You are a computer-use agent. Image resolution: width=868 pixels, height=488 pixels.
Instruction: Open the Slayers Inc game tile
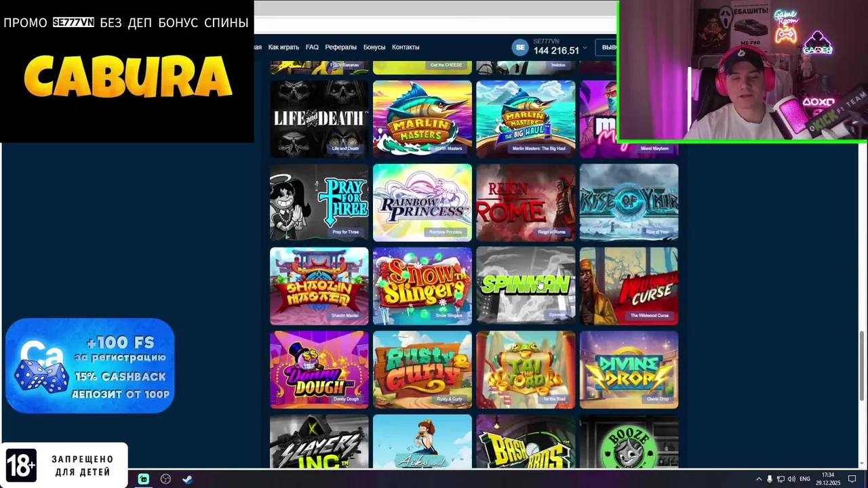tap(319, 441)
